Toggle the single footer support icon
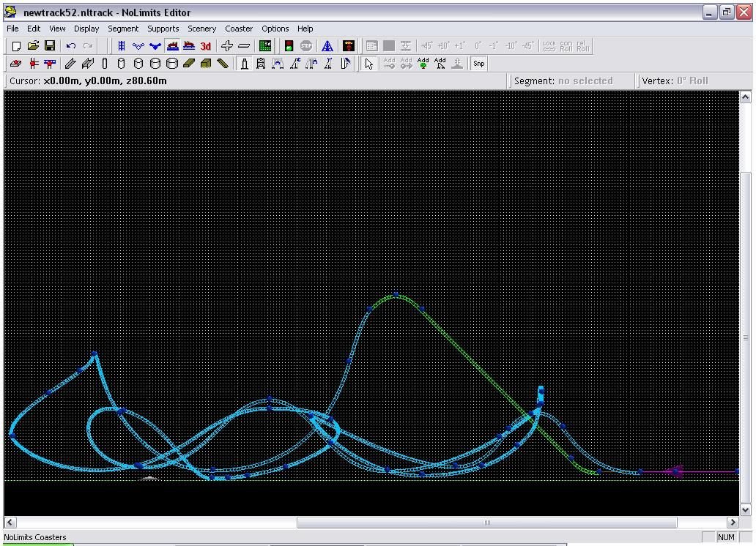 (245, 63)
